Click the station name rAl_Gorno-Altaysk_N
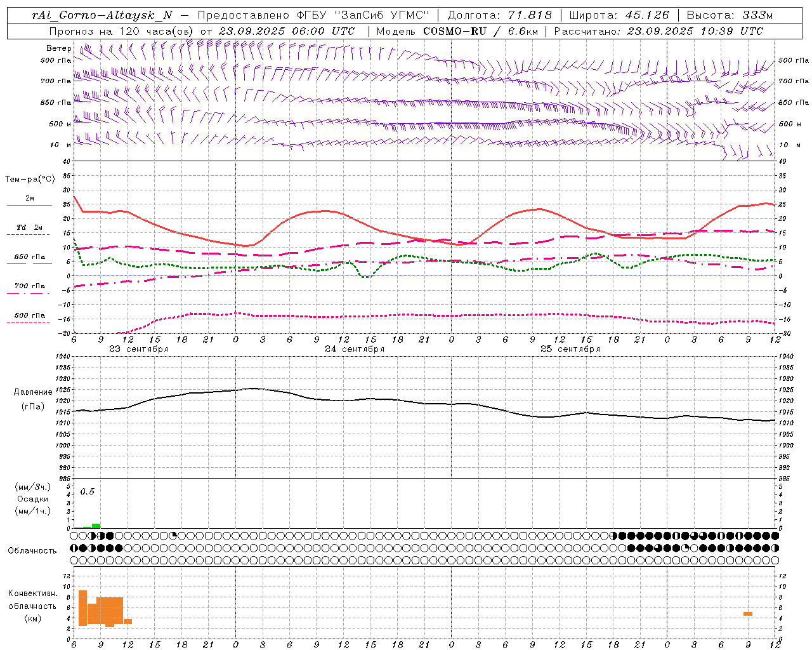The image size is (812, 650). point(101,15)
